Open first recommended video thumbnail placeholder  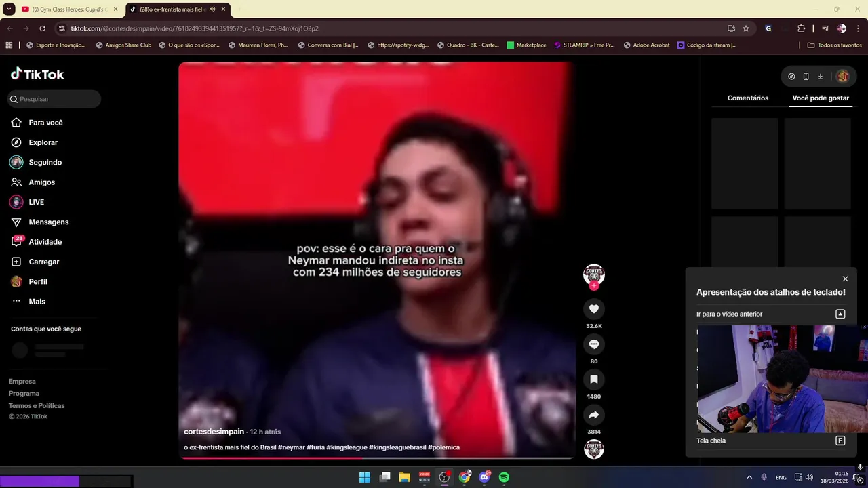pyautogui.click(x=745, y=163)
